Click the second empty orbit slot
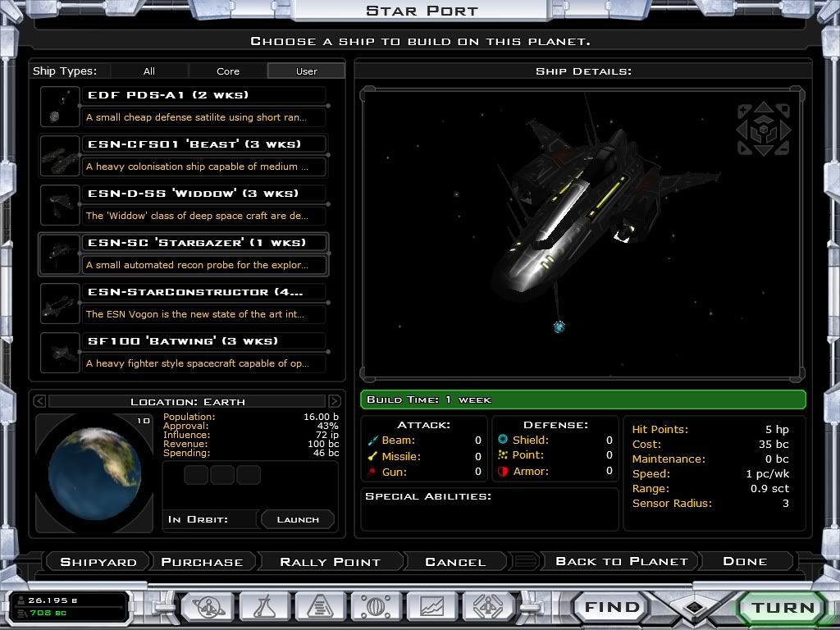The image size is (840, 630). click(x=222, y=475)
